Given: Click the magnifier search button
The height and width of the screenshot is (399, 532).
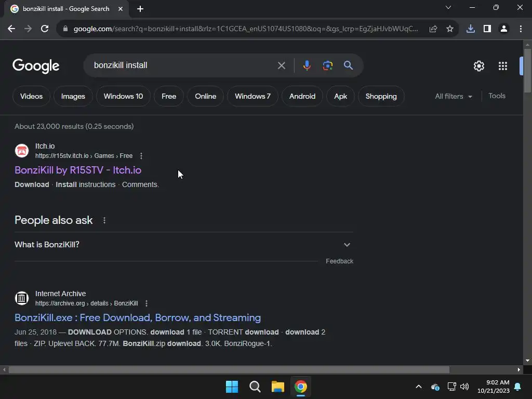Looking at the screenshot, I should tap(348, 65).
